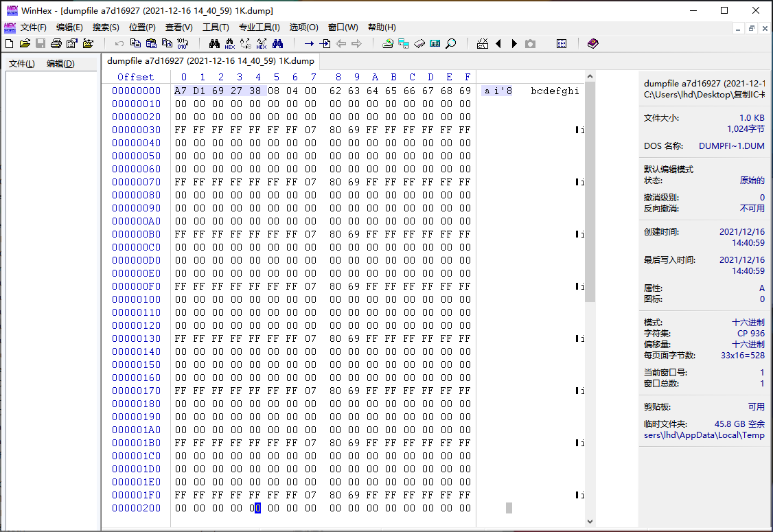
Task: Open the 选项(O) menu
Action: [x=303, y=27]
